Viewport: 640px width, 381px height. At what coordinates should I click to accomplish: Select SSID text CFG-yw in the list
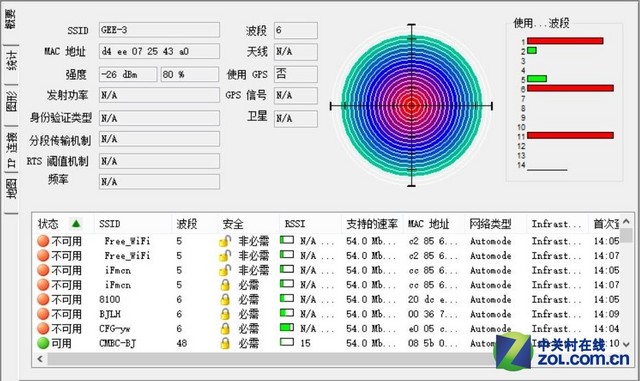click(115, 329)
